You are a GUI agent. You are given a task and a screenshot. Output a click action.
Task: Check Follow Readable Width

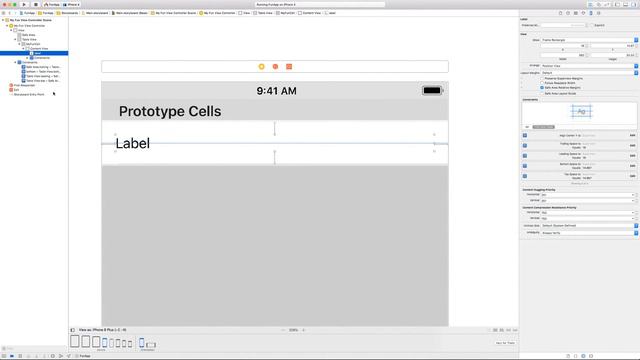542,83
